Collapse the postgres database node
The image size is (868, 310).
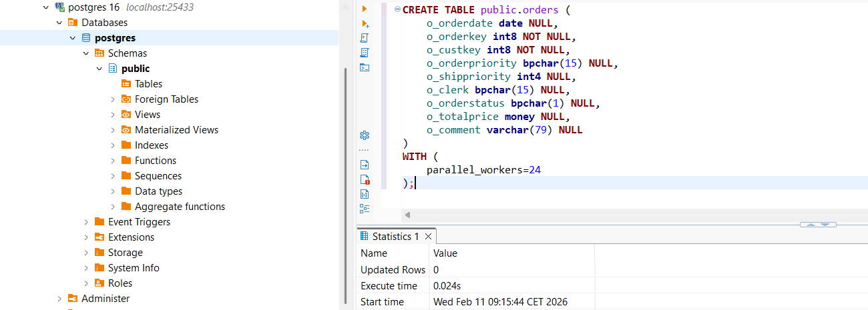coord(73,38)
